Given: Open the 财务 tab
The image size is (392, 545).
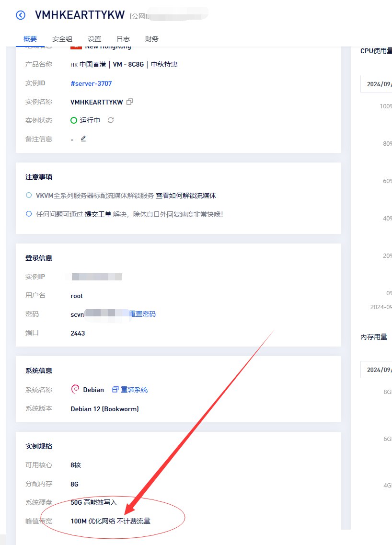Looking at the screenshot, I should 151,39.
